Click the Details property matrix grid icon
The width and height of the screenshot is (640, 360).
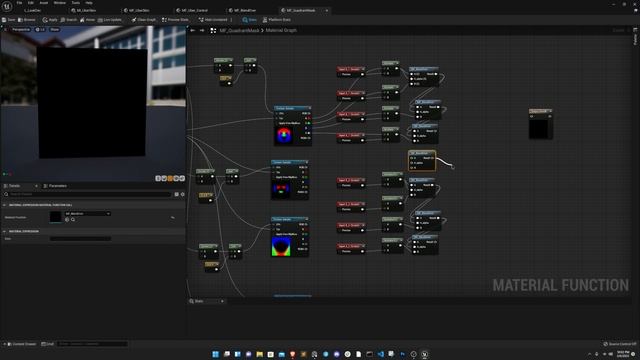coord(176,194)
